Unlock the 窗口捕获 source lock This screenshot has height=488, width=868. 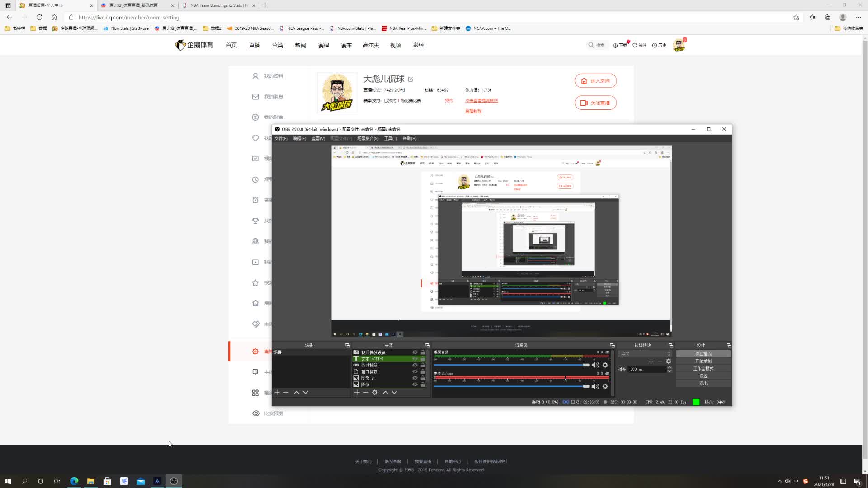423,371
